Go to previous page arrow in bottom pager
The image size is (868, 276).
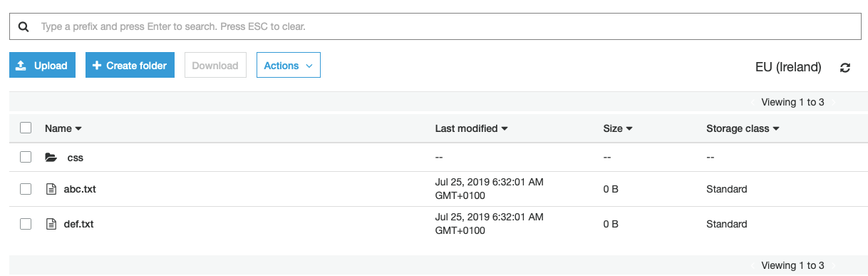pyautogui.click(x=752, y=266)
